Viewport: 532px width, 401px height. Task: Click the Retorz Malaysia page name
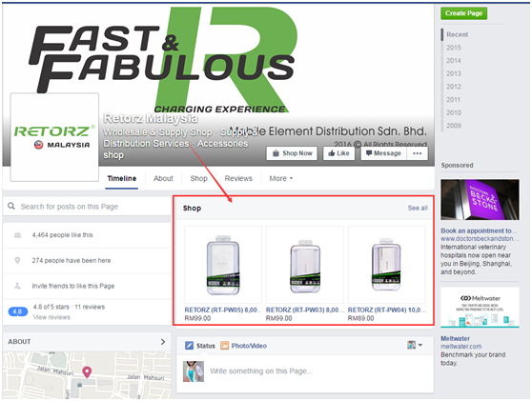click(151, 118)
